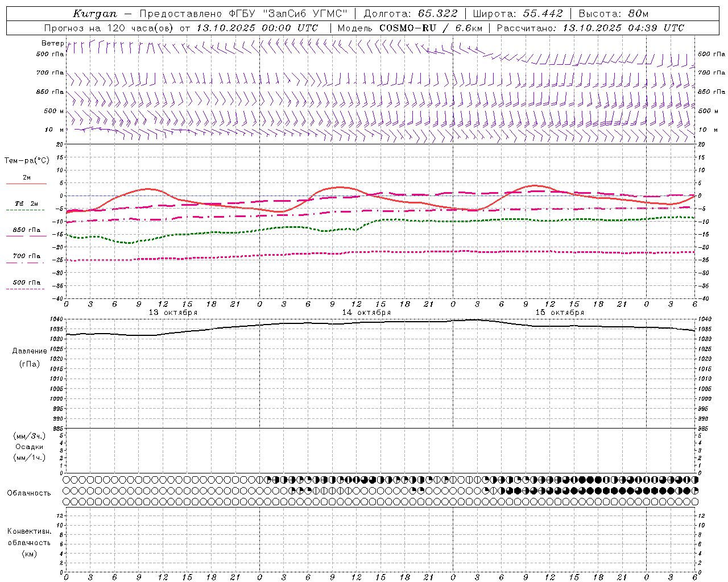Screen dimensions: 728x582
Task: Select the Тем-ра(°C) temperature legend title
Action: (x=27, y=161)
